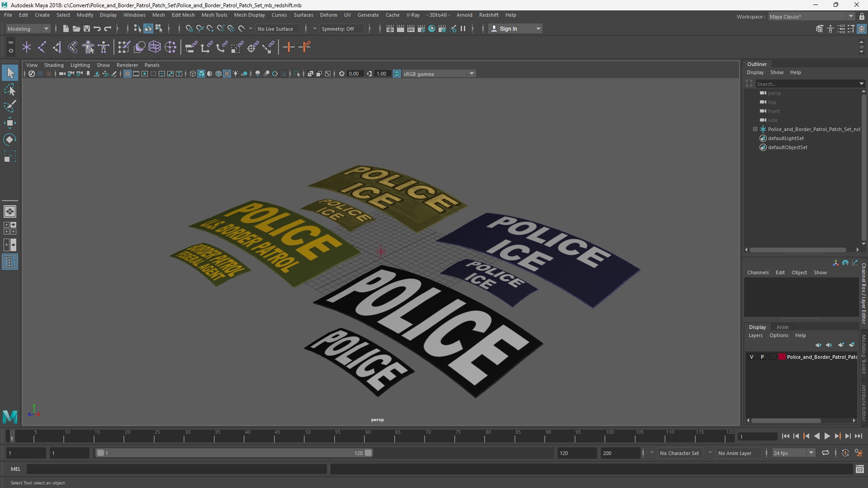The image size is (868, 488).
Task: Toggle loop playback mode
Action: click(x=826, y=453)
